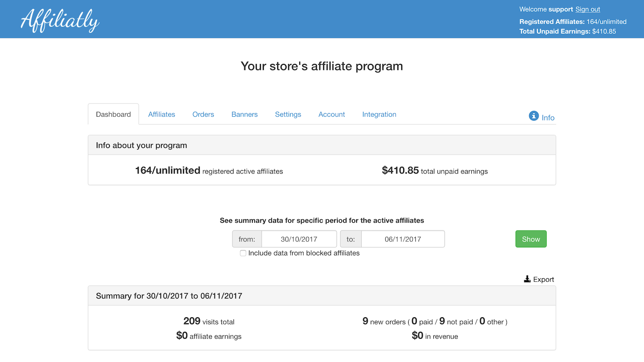Click the 164/unlimited affiliates count
This screenshot has width=644, height=362.
click(167, 170)
